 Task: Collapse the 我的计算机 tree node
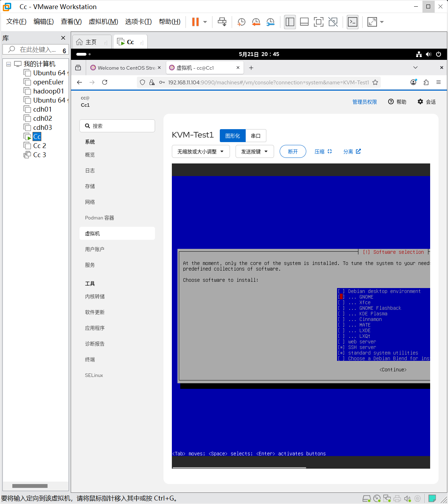click(9, 64)
